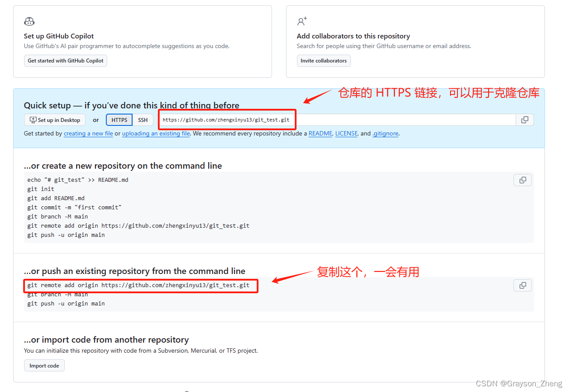Click the git commit -m "first commit" line
The width and height of the screenshot is (569, 392).
coord(74,207)
